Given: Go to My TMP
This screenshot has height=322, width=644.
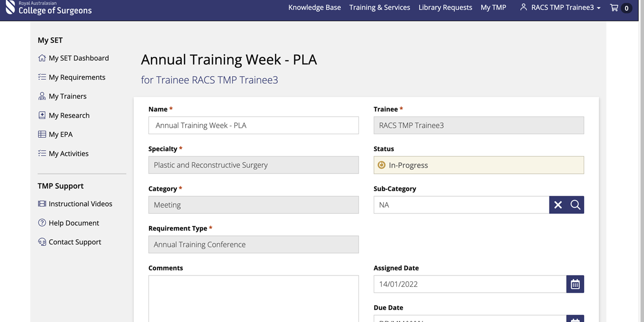Looking at the screenshot, I should (x=493, y=7).
